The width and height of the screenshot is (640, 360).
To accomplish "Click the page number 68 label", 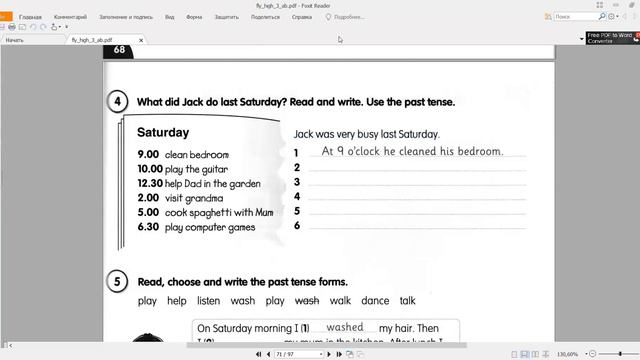I will tap(119, 50).
